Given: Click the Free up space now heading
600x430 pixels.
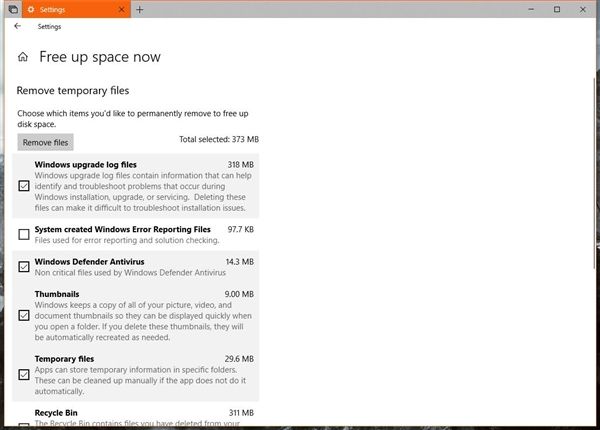Looking at the screenshot, I should coord(99,58).
